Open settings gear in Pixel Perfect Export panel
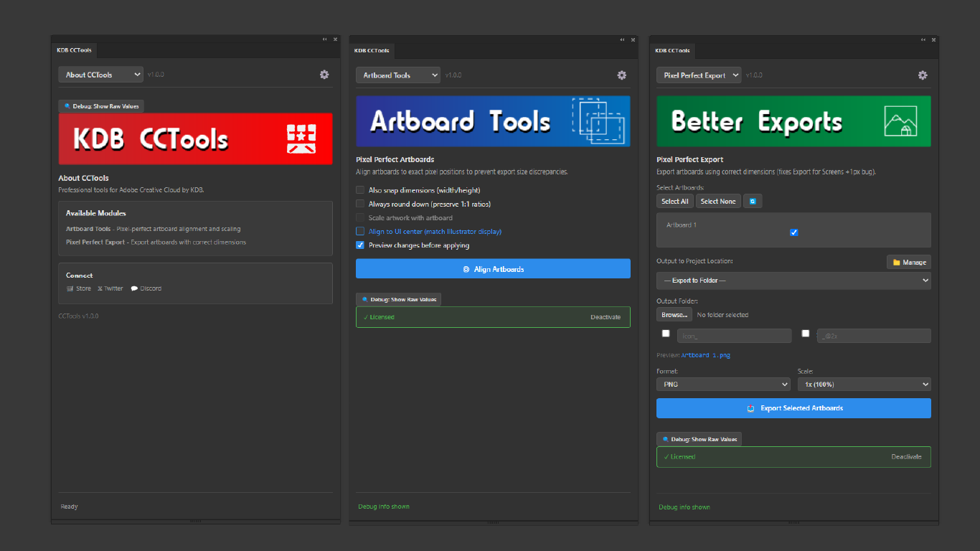Image resolution: width=980 pixels, height=551 pixels. pos(923,75)
